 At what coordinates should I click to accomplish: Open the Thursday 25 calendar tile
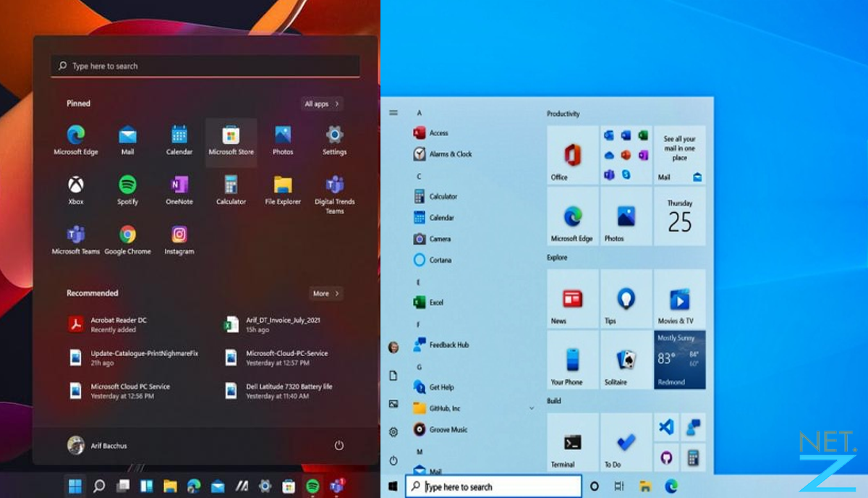coord(680,216)
